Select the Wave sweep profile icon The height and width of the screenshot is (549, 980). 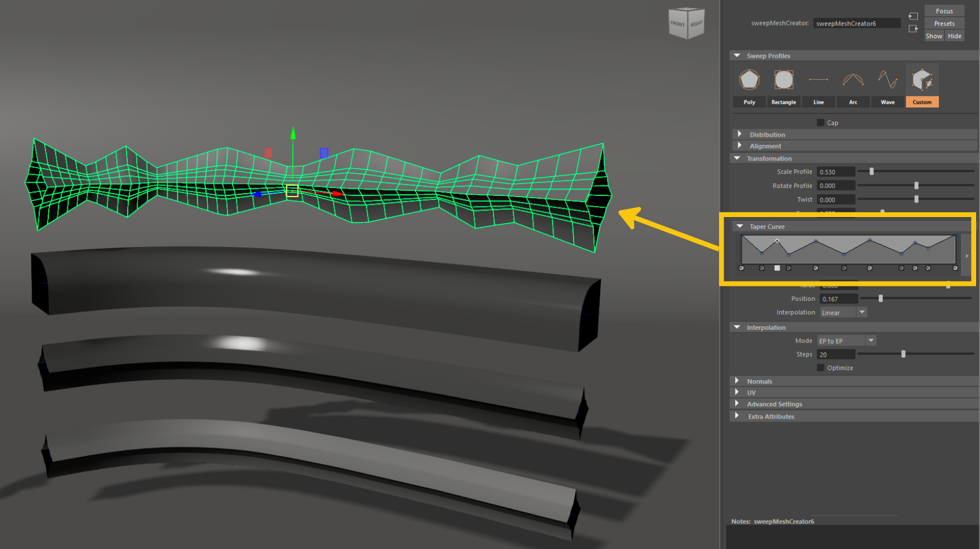click(x=887, y=80)
